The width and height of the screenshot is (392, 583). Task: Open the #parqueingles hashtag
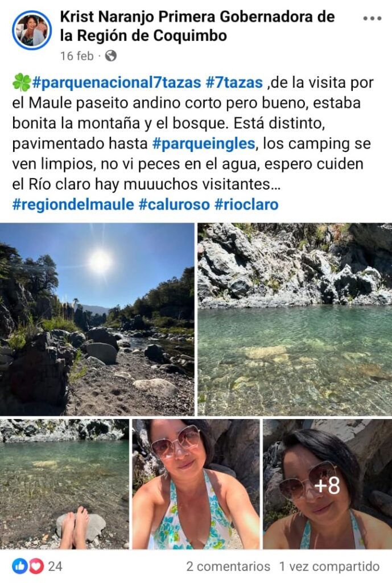tap(204, 143)
